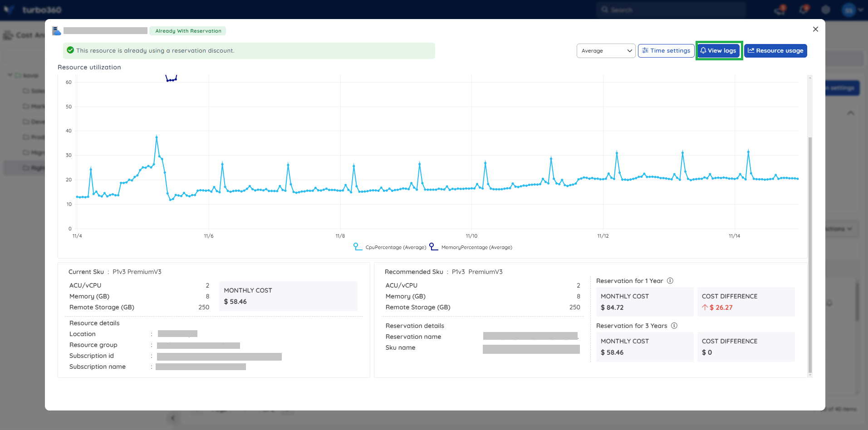The width and height of the screenshot is (868, 430).
Task: Click info icon for Reservation for 3 Years
Action: click(x=674, y=326)
